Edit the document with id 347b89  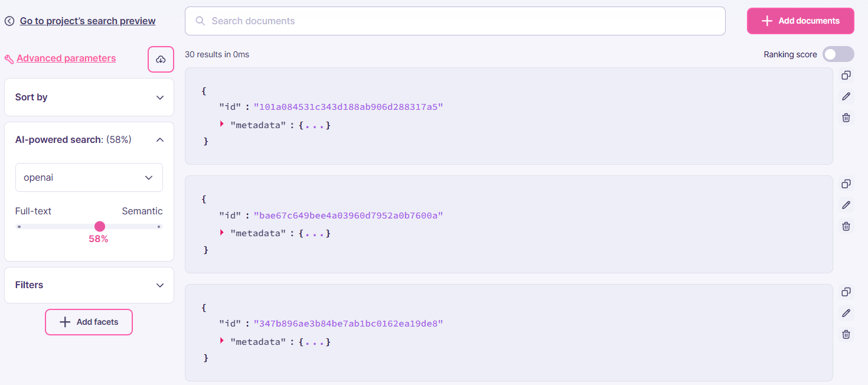(x=846, y=313)
